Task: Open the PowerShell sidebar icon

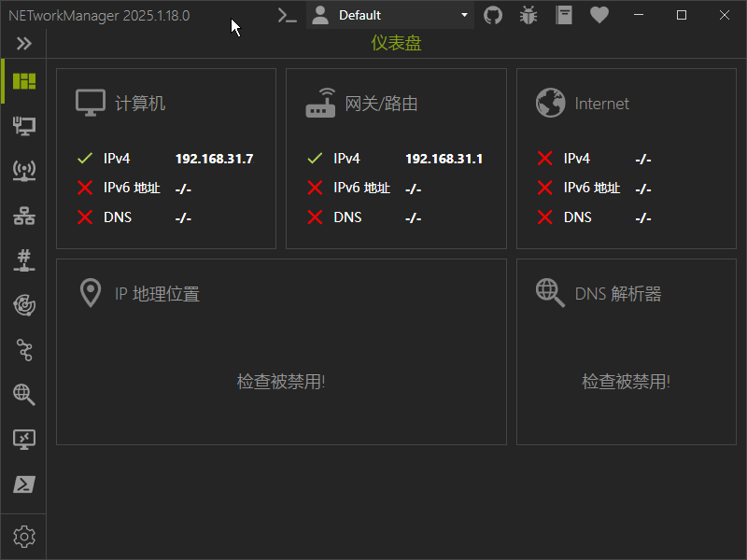Action: [x=24, y=484]
